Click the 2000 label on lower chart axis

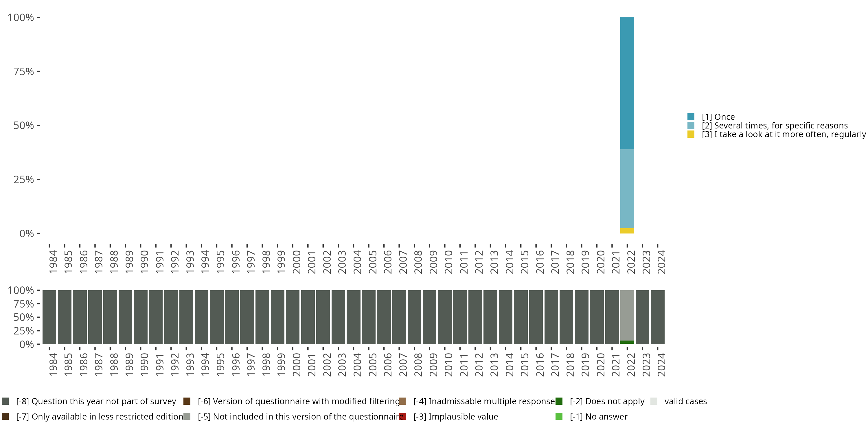tap(296, 365)
